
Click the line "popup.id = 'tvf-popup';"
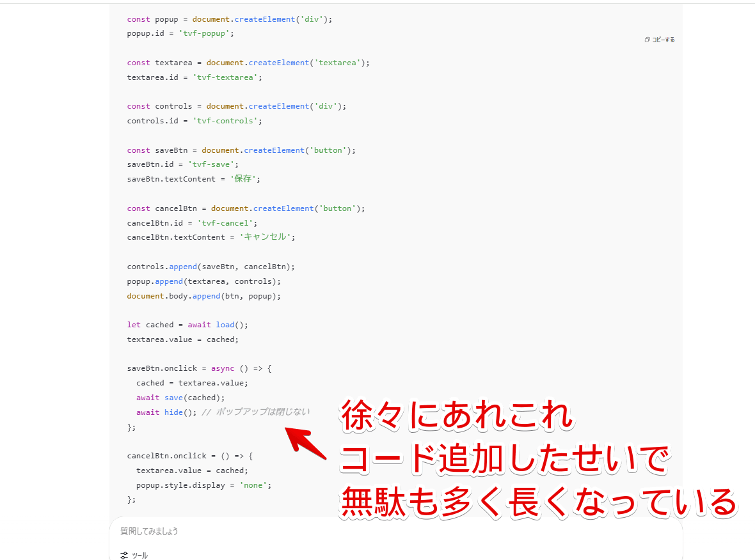[180, 33]
